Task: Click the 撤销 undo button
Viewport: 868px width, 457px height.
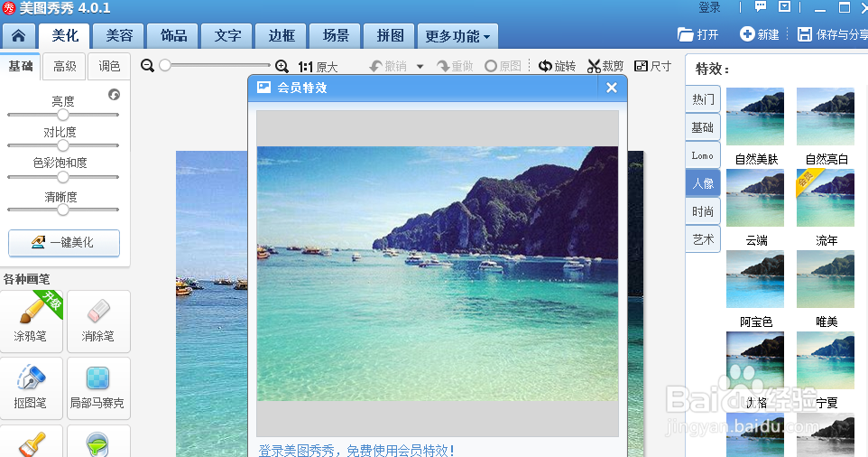Action: point(388,67)
